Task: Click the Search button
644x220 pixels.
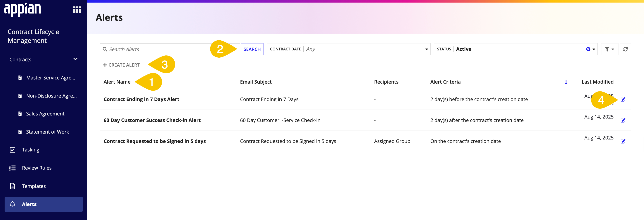Action: (252, 49)
